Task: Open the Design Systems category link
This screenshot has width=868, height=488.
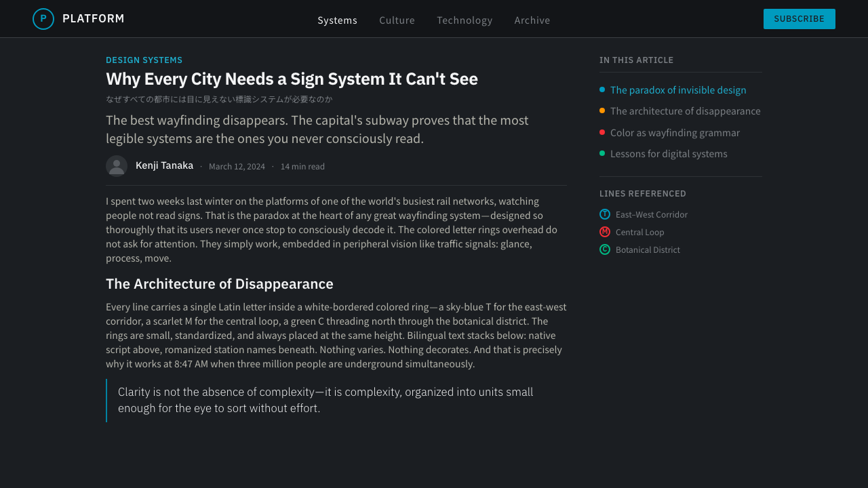Action: (x=144, y=60)
